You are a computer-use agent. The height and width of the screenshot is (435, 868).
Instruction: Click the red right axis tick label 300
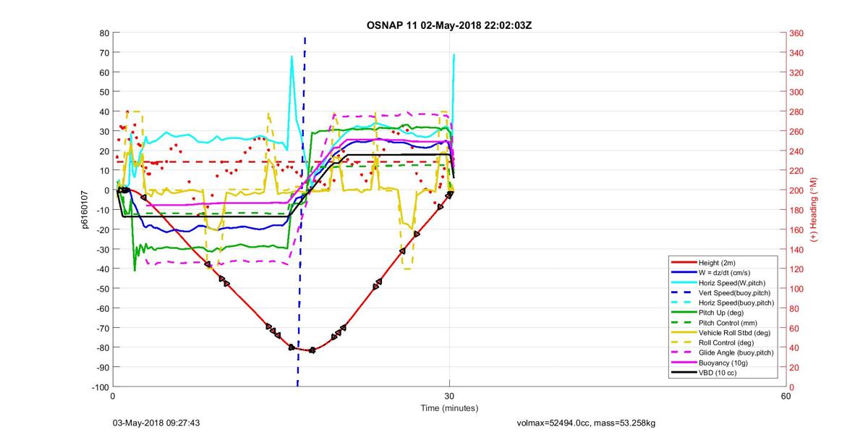pyautogui.click(x=796, y=93)
